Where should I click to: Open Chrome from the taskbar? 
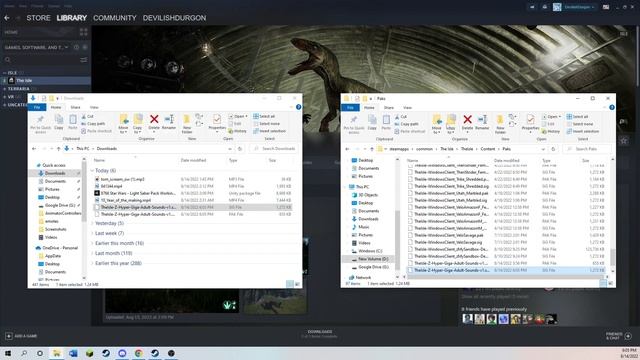(x=139, y=353)
